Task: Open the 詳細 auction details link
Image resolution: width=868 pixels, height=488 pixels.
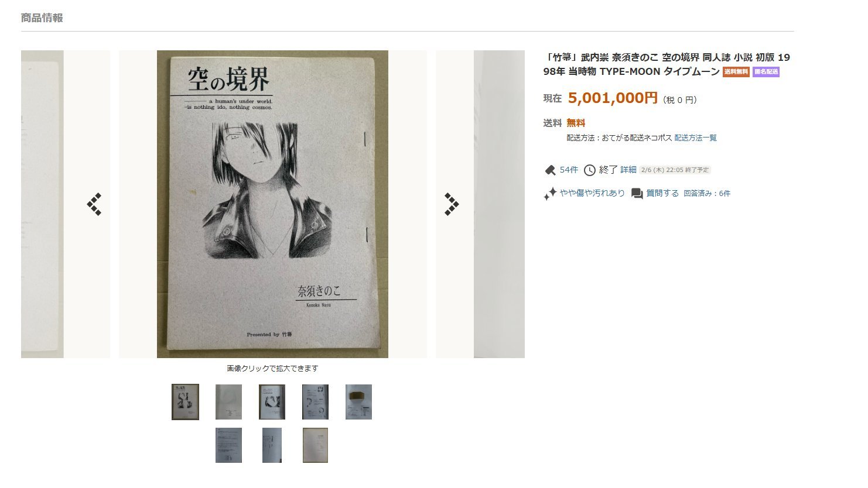Action: click(628, 170)
